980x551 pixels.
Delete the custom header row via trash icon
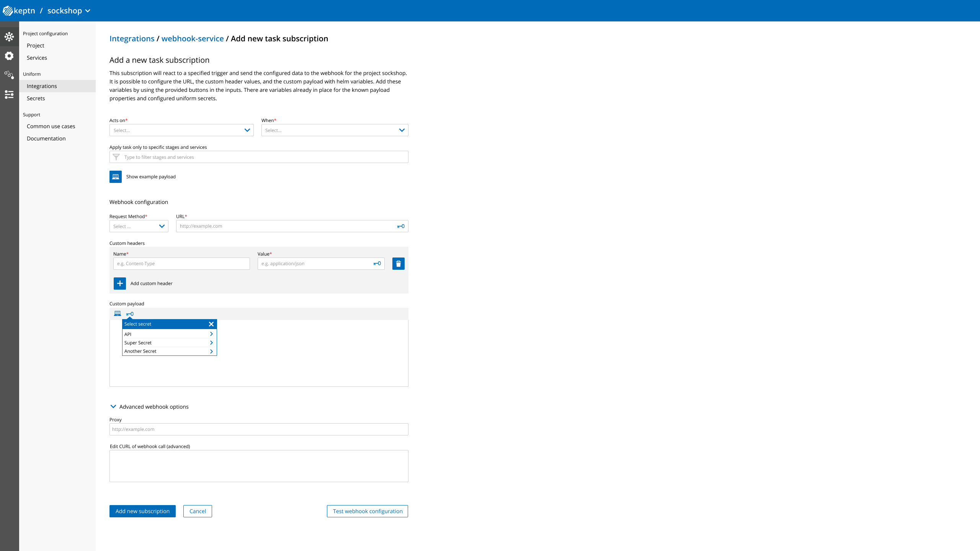click(398, 264)
